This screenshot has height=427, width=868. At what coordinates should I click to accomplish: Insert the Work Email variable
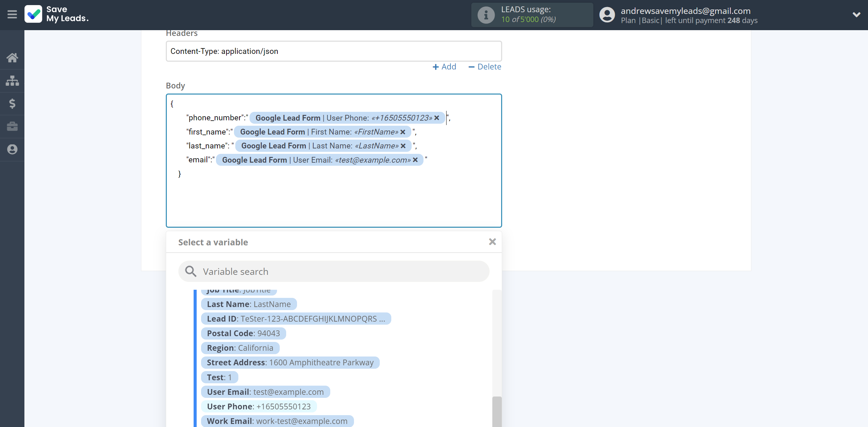tap(277, 421)
